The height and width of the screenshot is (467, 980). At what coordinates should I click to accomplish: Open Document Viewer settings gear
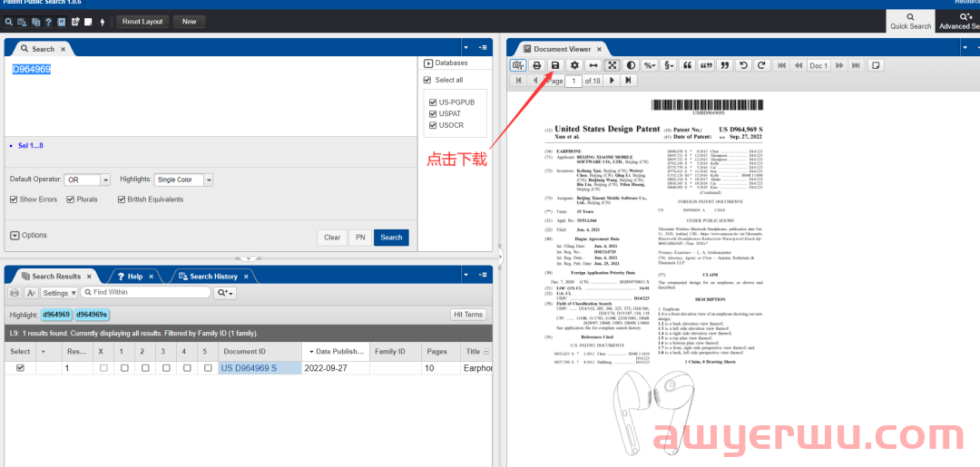pyautogui.click(x=574, y=65)
